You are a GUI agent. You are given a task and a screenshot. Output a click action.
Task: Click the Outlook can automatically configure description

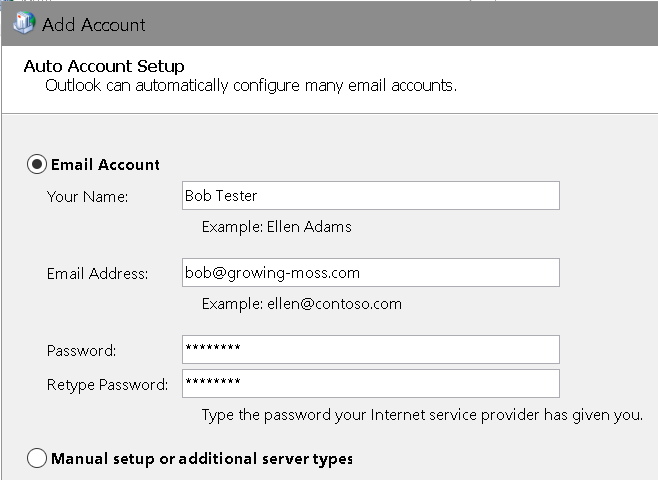pyautogui.click(x=251, y=86)
